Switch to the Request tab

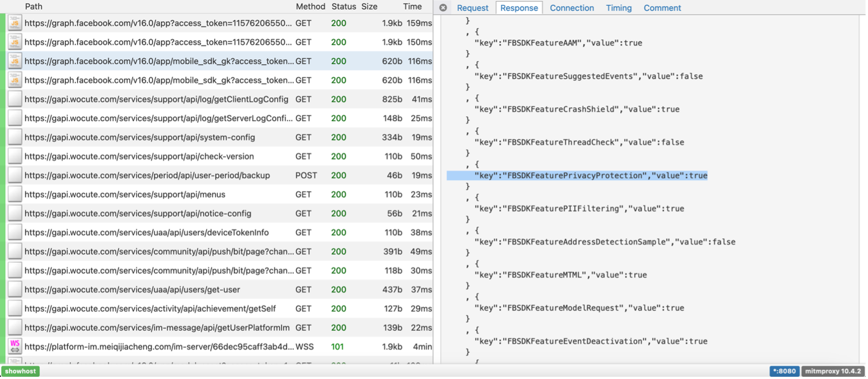(x=473, y=8)
